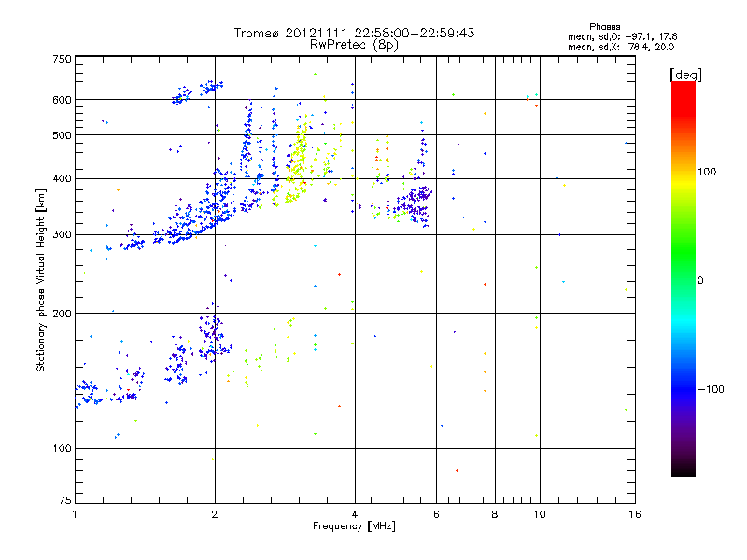Click the blue echo cluster above the 600 km line
The image size is (747, 560).
pos(197,92)
